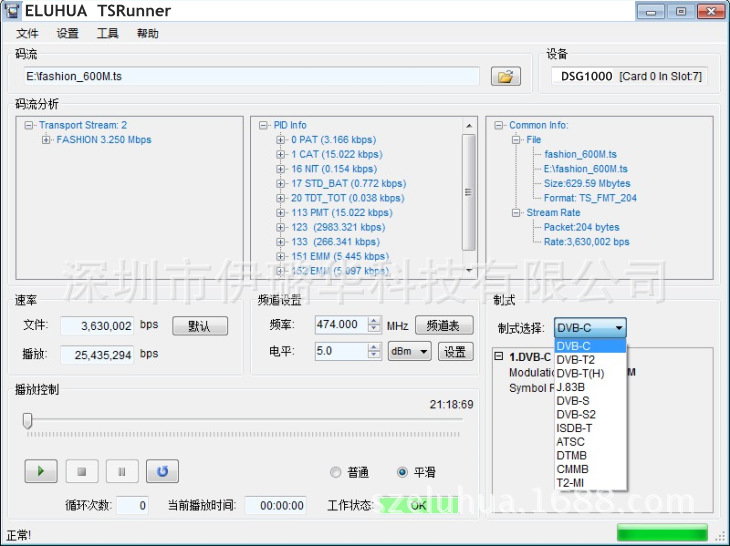Expand the 1 CAT PID entry

(280, 154)
